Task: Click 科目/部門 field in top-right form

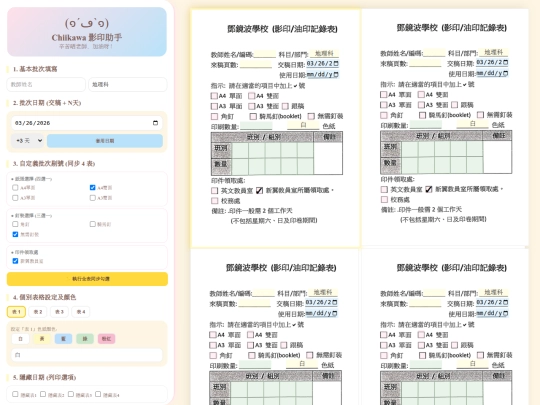Action: [494, 52]
